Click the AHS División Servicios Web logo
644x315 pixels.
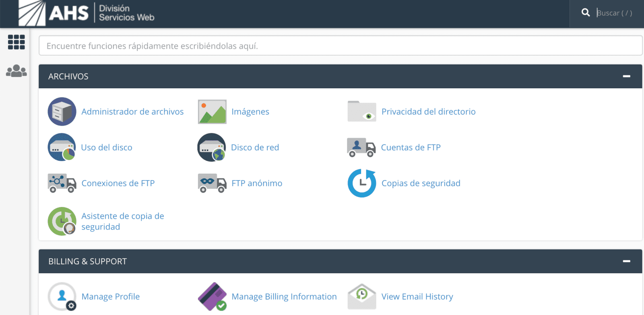(x=87, y=13)
